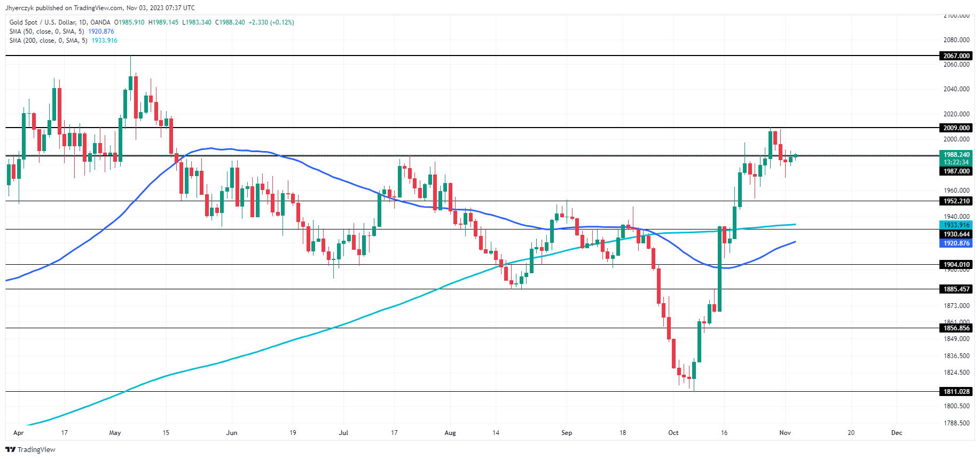
Task: Click the 1856.856 support price label
Action: 955,328
